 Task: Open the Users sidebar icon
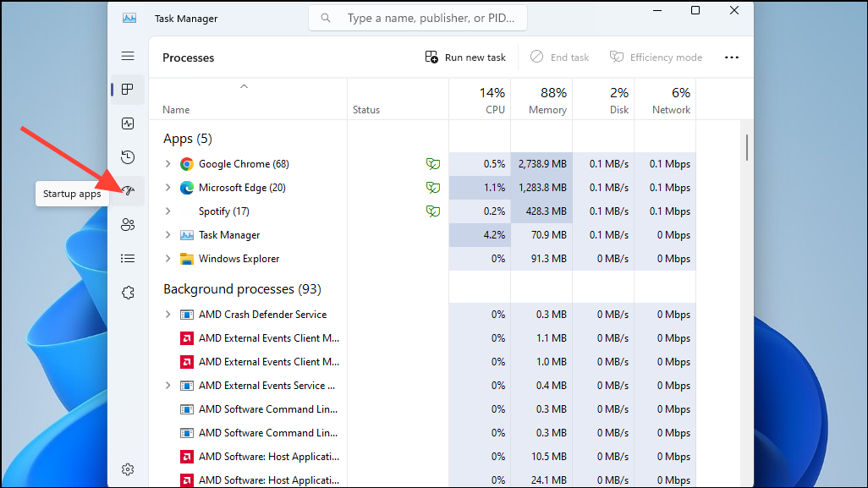pos(128,225)
